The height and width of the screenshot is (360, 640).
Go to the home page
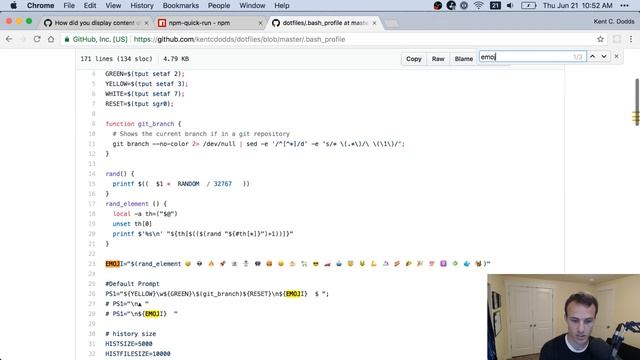click(51, 39)
